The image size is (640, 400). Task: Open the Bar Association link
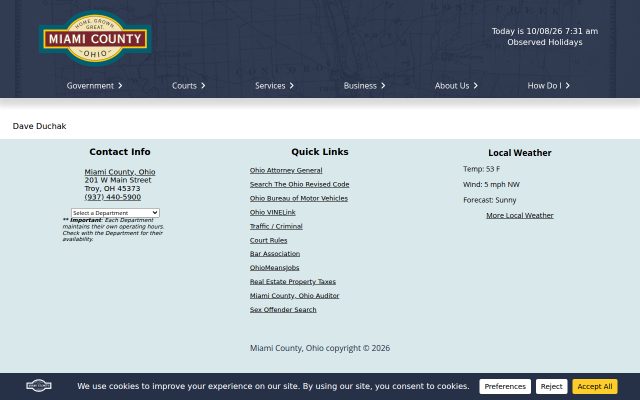(275, 253)
